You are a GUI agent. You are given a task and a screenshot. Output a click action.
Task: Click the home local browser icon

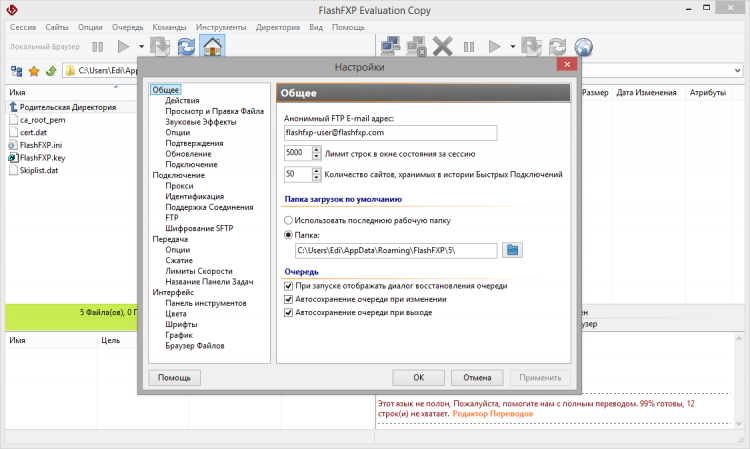pos(212,47)
